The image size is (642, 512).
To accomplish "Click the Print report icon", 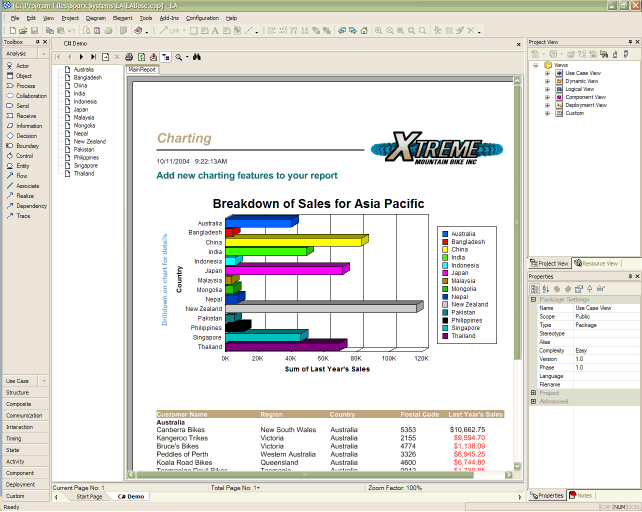I will pos(129,57).
